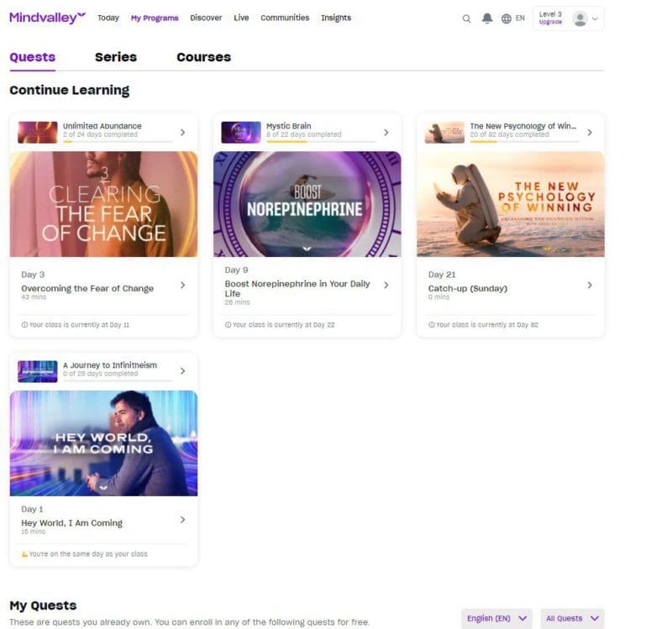Screen dimensions: 672x629
Task: Go to the Today page
Action: 108,18
